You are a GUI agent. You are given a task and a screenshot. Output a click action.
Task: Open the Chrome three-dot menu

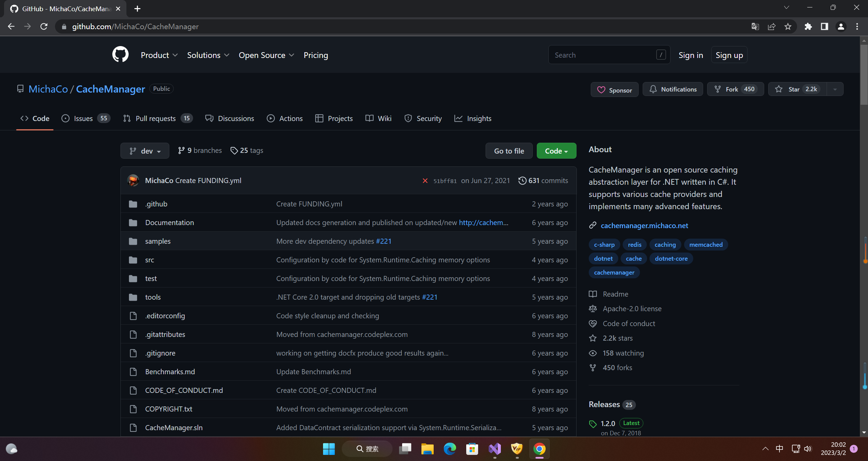(x=857, y=26)
